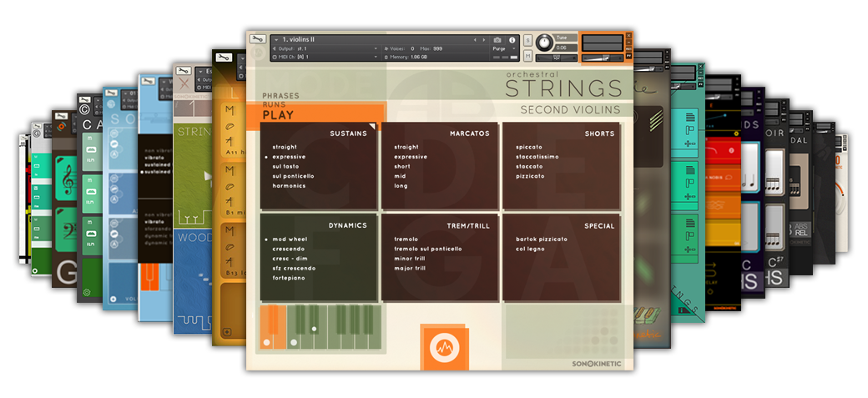Switch to the PHRASES tab
Screen dimensions: 868x398
click(x=280, y=96)
